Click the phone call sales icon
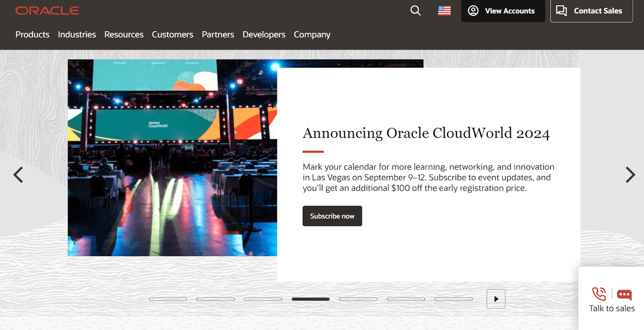The width and height of the screenshot is (644, 330). (599, 294)
